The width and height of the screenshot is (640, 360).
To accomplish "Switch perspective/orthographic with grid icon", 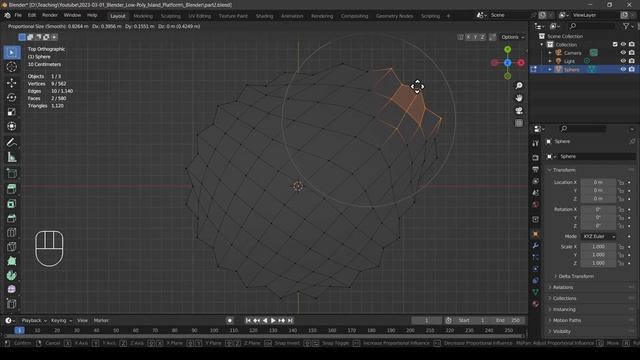I will coord(519,123).
